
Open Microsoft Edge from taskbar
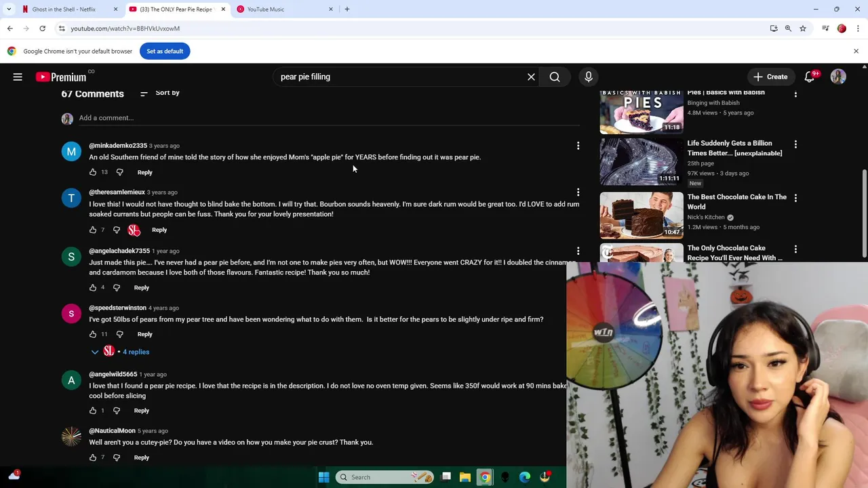525,477
